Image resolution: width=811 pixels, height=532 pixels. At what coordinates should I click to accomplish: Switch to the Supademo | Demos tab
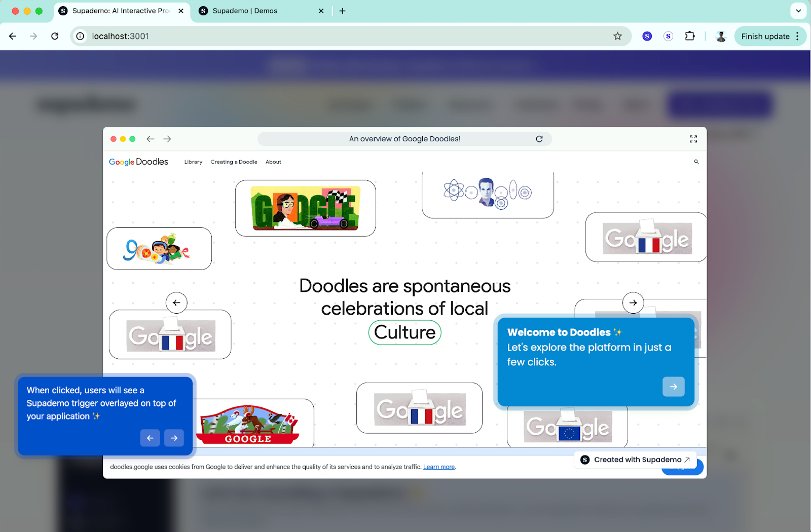[245, 11]
